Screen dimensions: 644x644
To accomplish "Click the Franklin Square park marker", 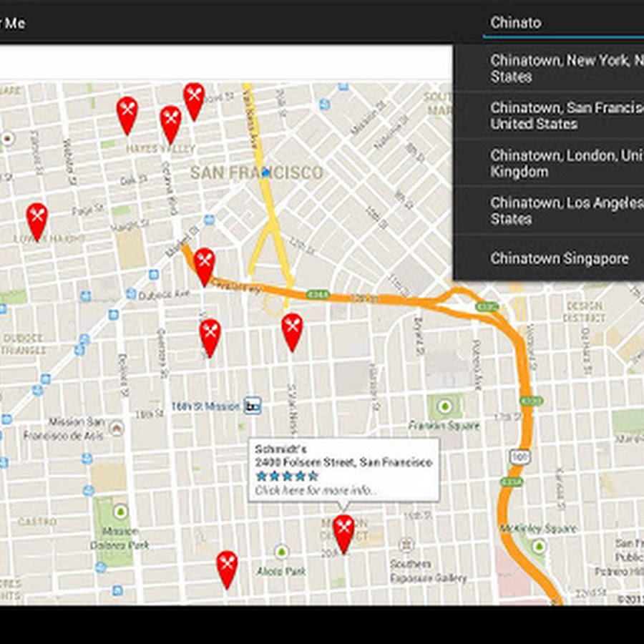I will (444, 406).
